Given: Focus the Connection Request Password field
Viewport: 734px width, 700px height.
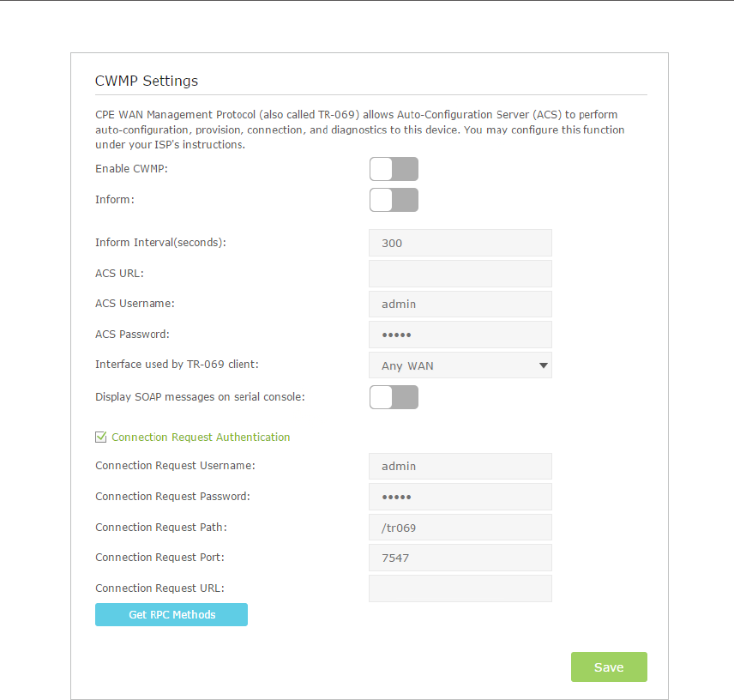Looking at the screenshot, I should pos(460,497).
